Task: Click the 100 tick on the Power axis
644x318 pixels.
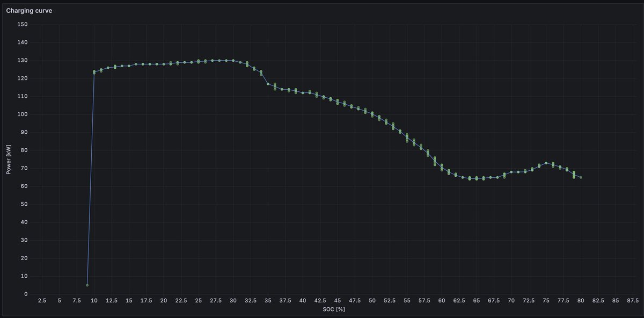Action: (22, 114)
